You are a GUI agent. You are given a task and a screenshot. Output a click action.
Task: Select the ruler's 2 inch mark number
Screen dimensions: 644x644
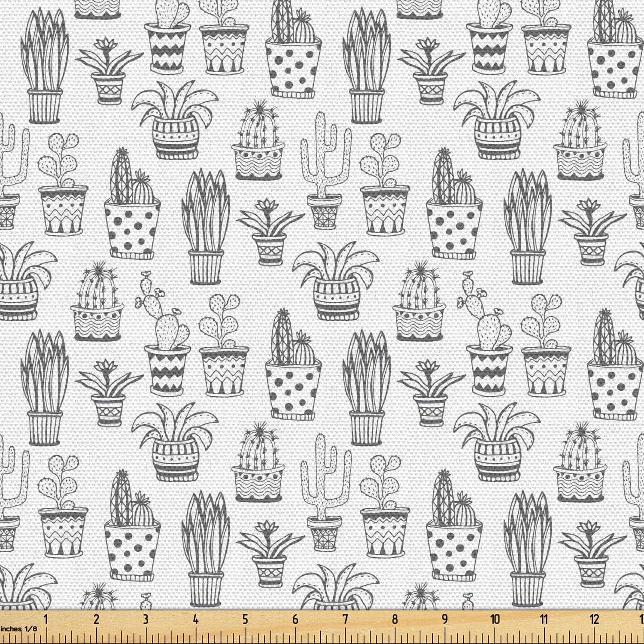click(x=96, y=619)
